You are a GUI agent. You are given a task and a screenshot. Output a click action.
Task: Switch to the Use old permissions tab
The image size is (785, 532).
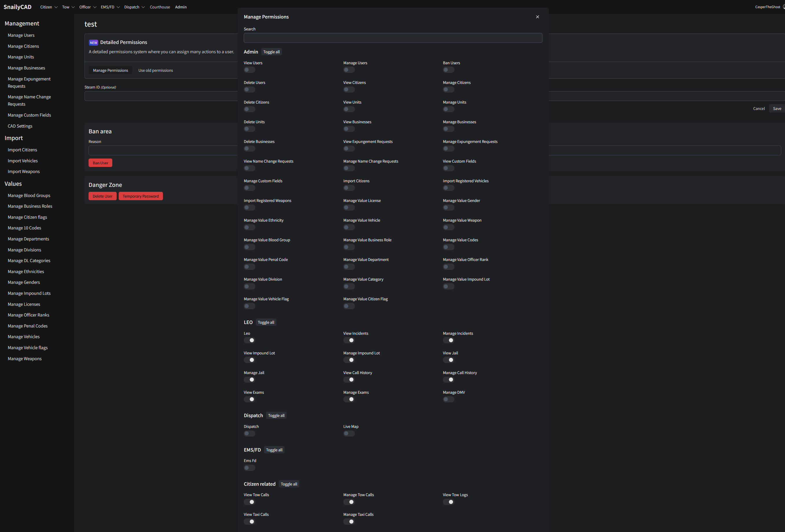coord(155,70)
